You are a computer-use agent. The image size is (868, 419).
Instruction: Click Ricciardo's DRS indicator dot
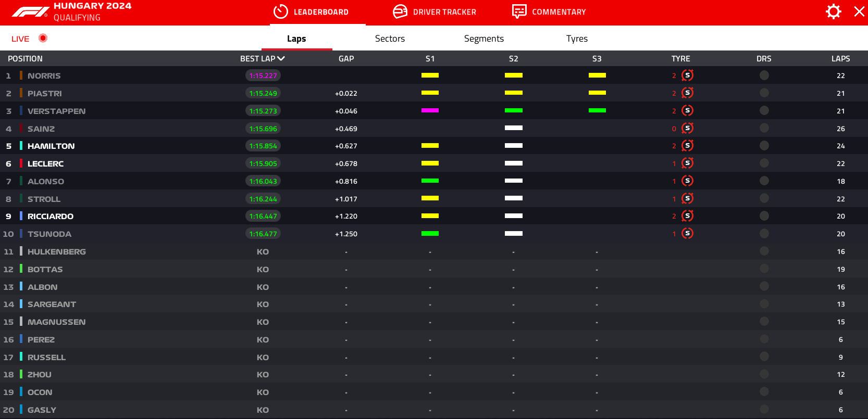point(764,216)
